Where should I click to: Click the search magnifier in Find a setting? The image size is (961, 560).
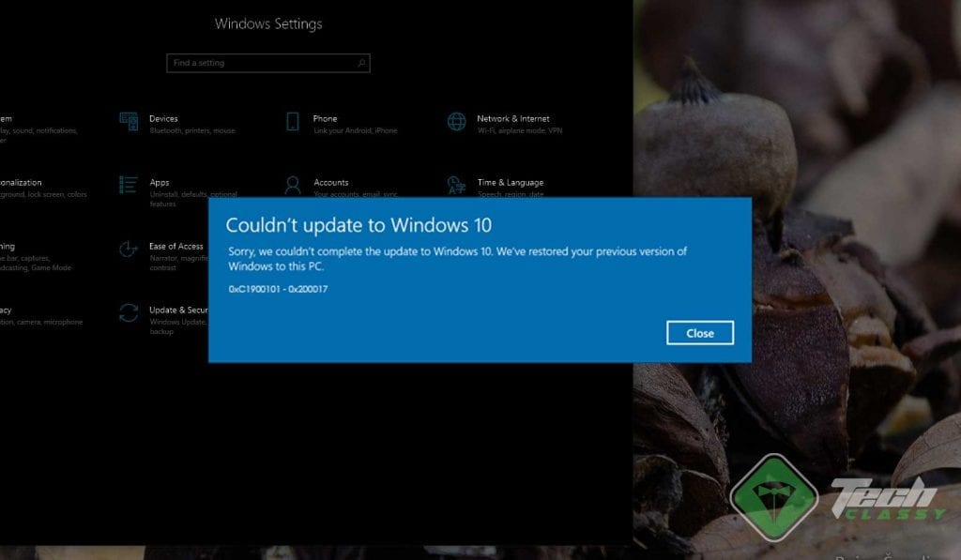[x=360, y=63]
